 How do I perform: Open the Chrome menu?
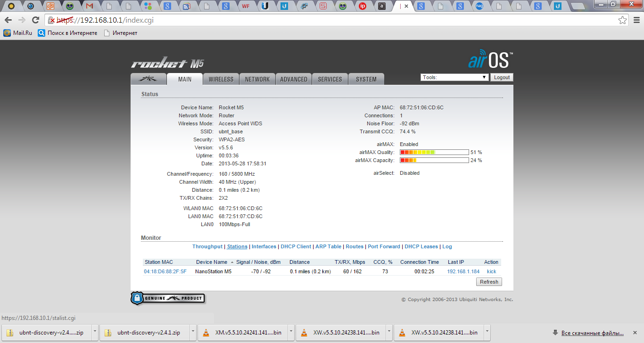pyautogui.click(x=636, y=20)
